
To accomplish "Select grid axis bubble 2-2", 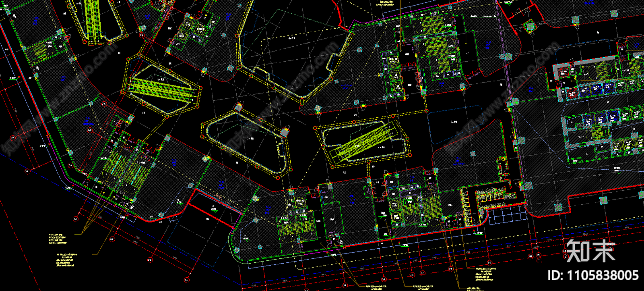I will coord(112,239).
